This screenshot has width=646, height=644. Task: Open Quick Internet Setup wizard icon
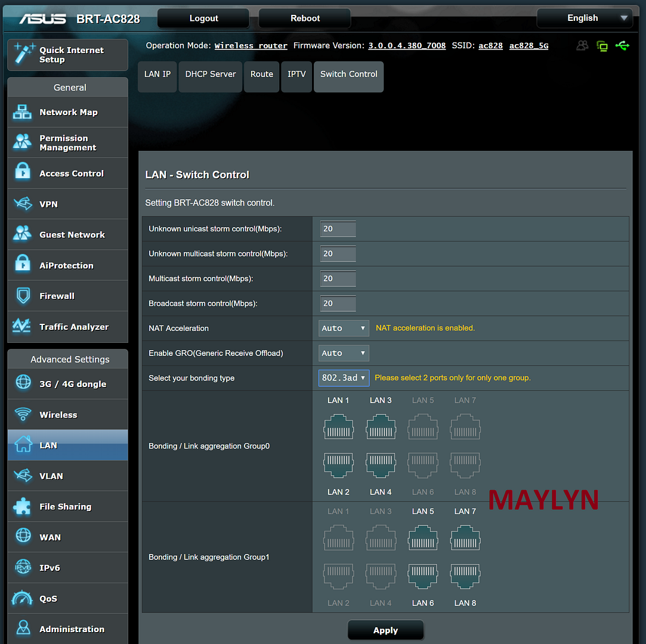coord(24,54)
